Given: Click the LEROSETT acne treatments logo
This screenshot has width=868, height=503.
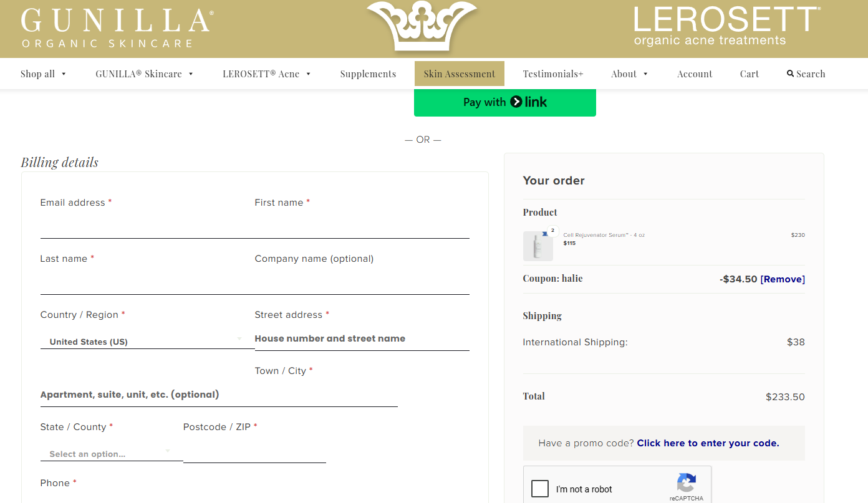Looking at the screenshot, I should (x=727, y=26).
